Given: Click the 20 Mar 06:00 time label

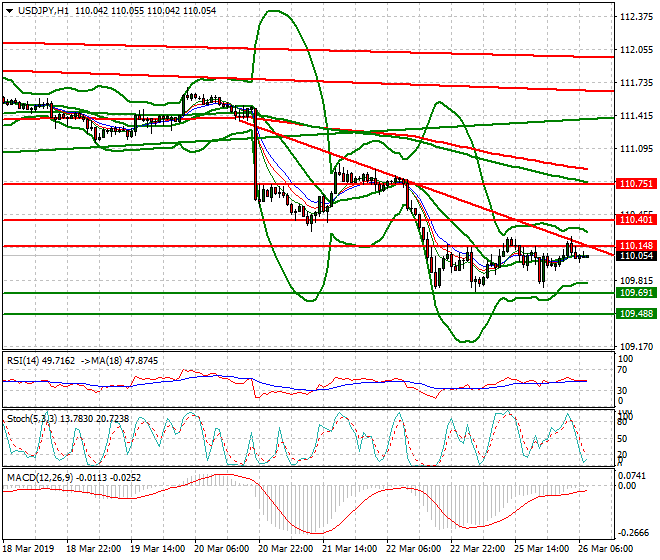Looking at the screenshot, I should 221,549.
